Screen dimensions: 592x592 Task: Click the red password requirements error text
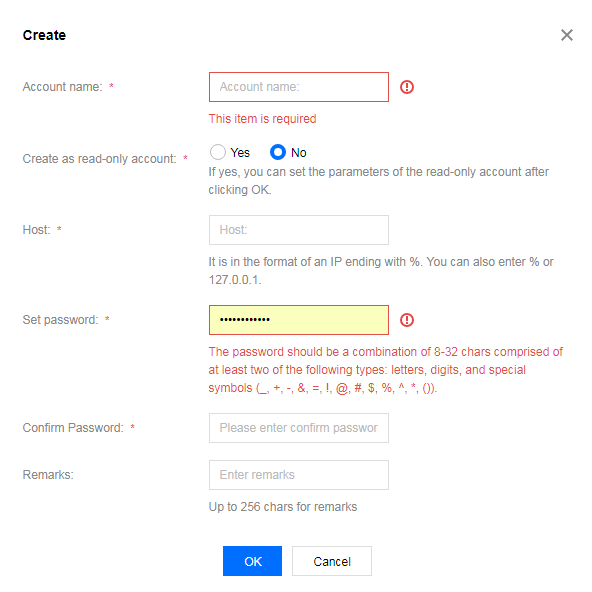(x=385, y=370)
